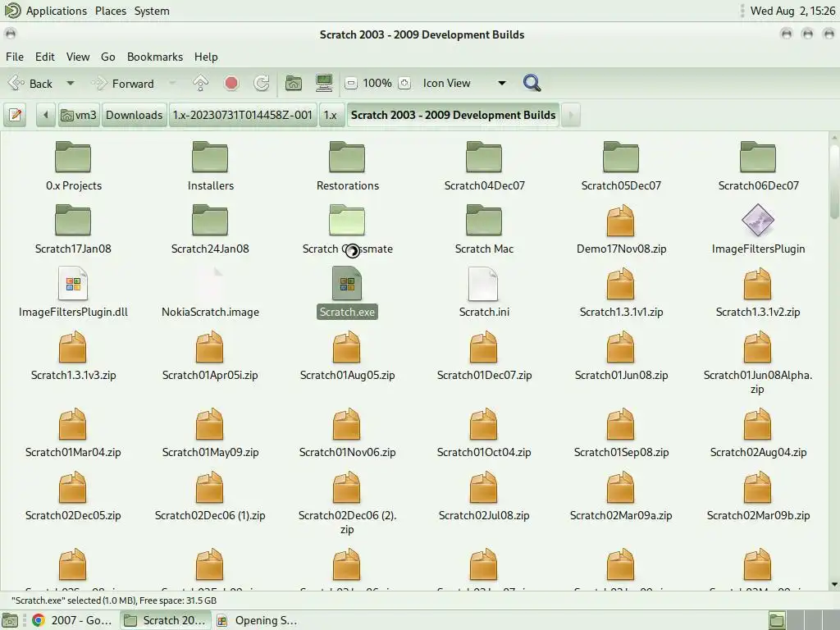Select the 0.x Projects folder
Screen dimensions: 840x630
point(73,167)
